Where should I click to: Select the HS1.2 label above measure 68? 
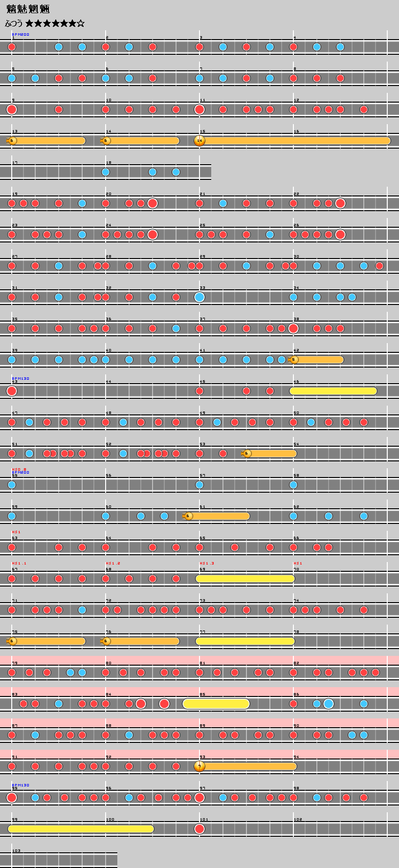click(112, 564)
